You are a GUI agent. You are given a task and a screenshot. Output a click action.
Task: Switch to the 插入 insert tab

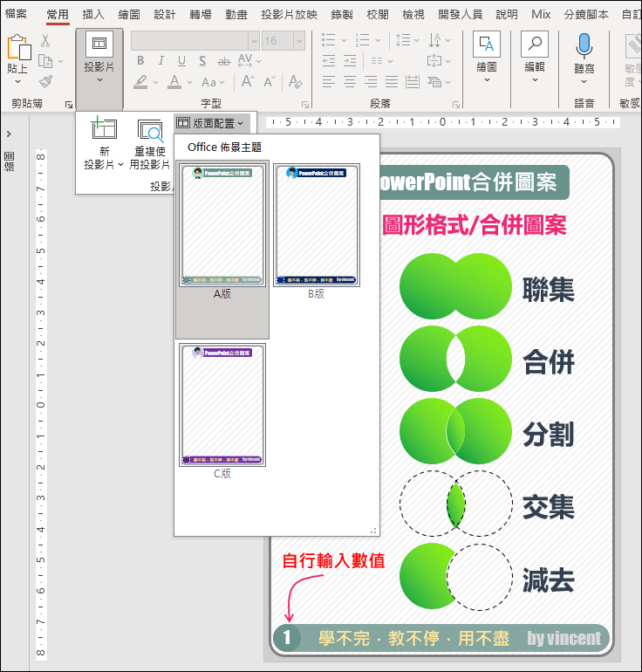click(x=93, y=15)
